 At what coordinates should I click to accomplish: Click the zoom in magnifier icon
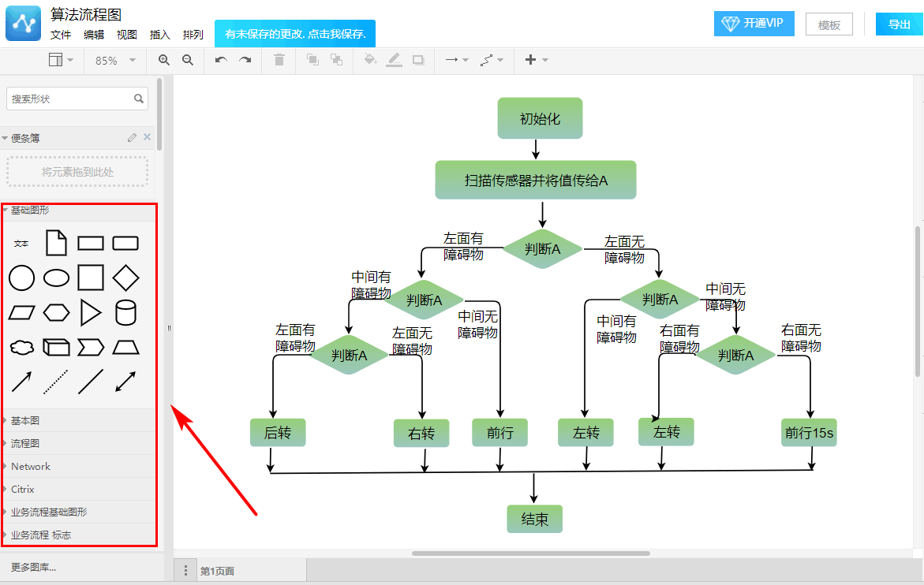pyautogui.click(x=164, y=60)
